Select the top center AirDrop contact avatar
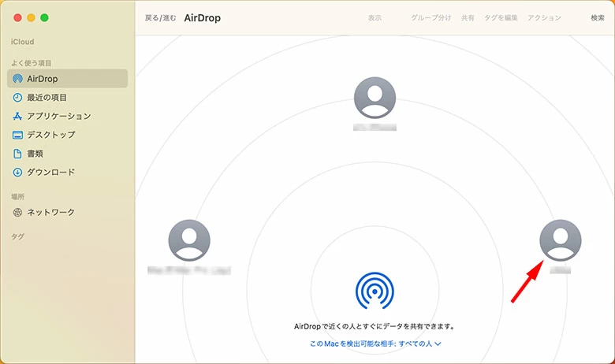 (x=375, y=98)
